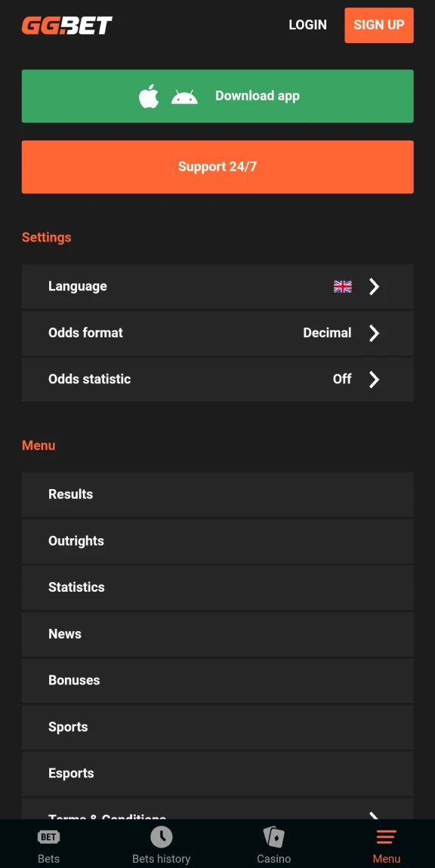435x868 pixels.
Task: Expand the Language chevron arrow
Action: click(x=374, y=286)
